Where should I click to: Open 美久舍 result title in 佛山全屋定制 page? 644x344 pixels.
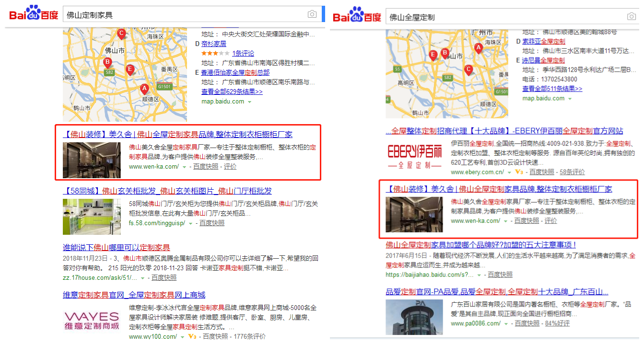tap(499, 189)
